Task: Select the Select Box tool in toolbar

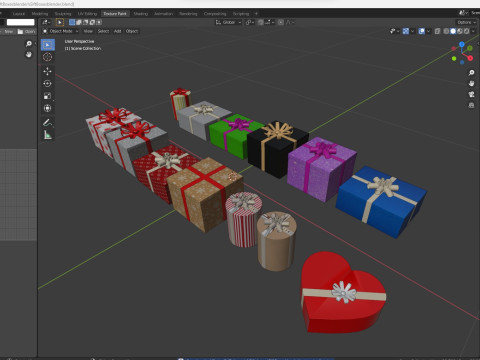Action: 48,45
